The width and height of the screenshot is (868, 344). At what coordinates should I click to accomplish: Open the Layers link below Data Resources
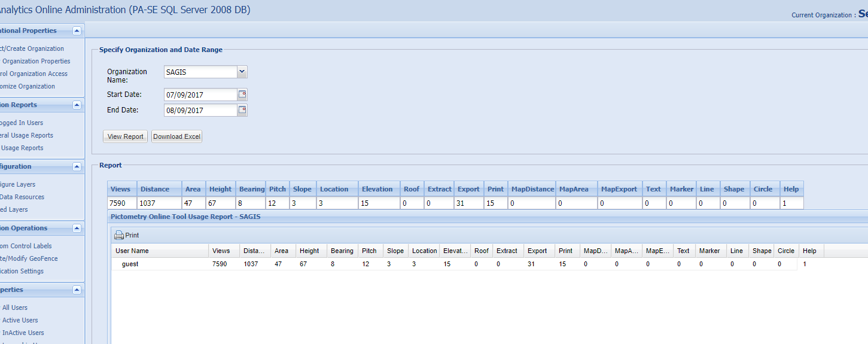(x=14, y=209)
